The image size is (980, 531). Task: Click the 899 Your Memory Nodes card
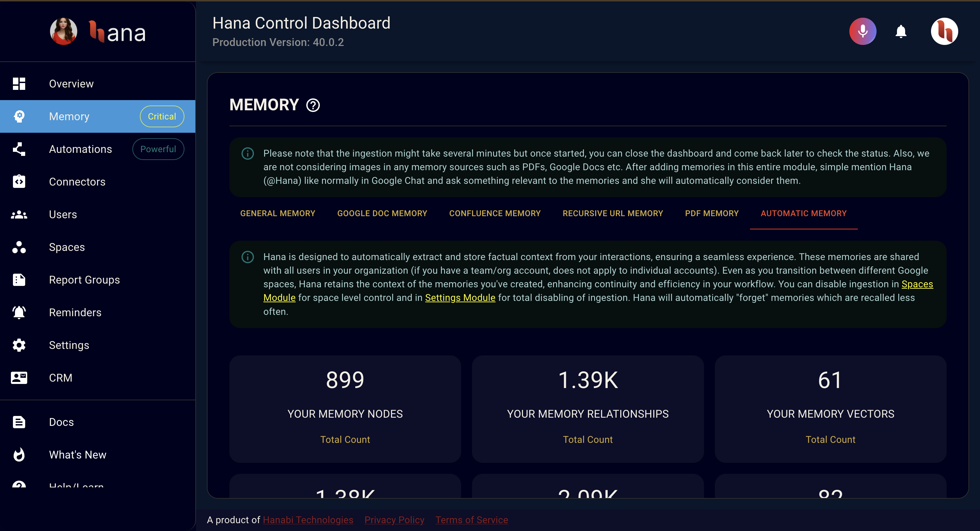345,409
